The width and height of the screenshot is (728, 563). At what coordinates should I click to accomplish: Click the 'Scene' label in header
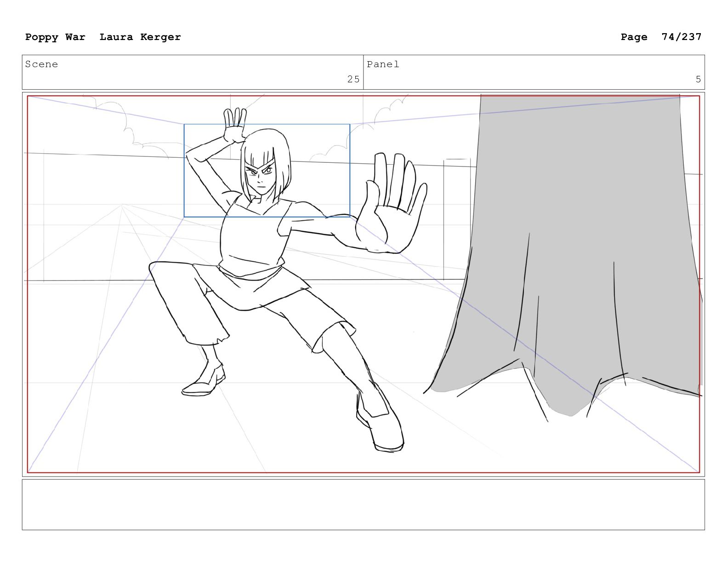pyautogui.click(x=41, y=64)
